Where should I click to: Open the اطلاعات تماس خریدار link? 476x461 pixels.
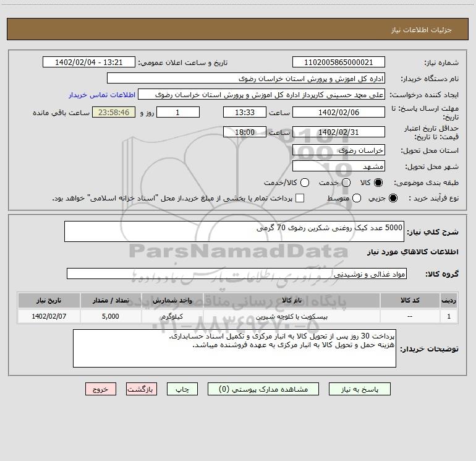click(102, 95)
